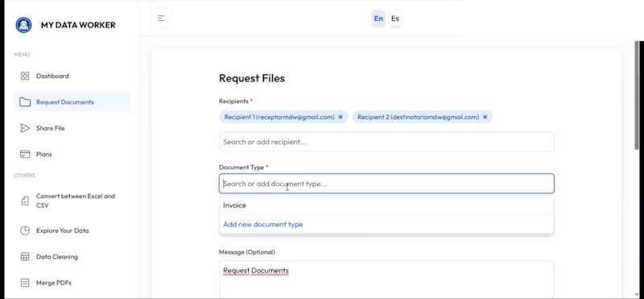644x299 pixels.
Task: Click the Excel and CSV convert file icon
Action: click(x=25, y=201)
